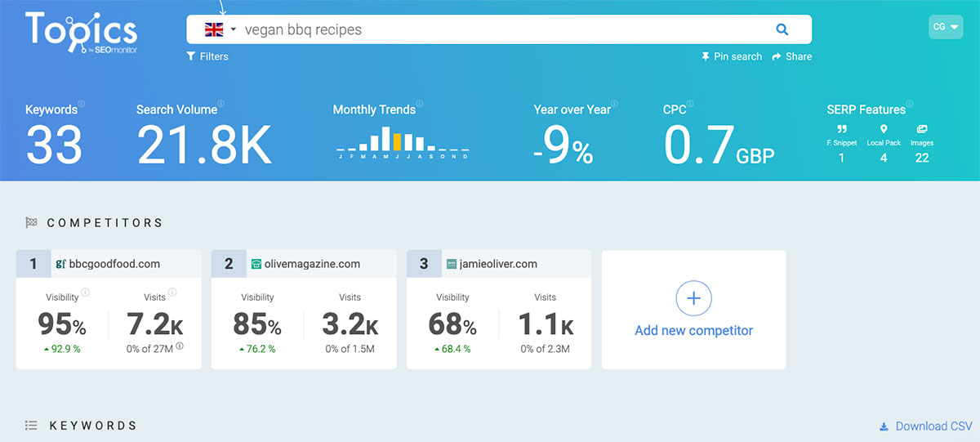Click the 0% of 2.3M text
This screenshot has width=980, height=442.
click(545, 349)
